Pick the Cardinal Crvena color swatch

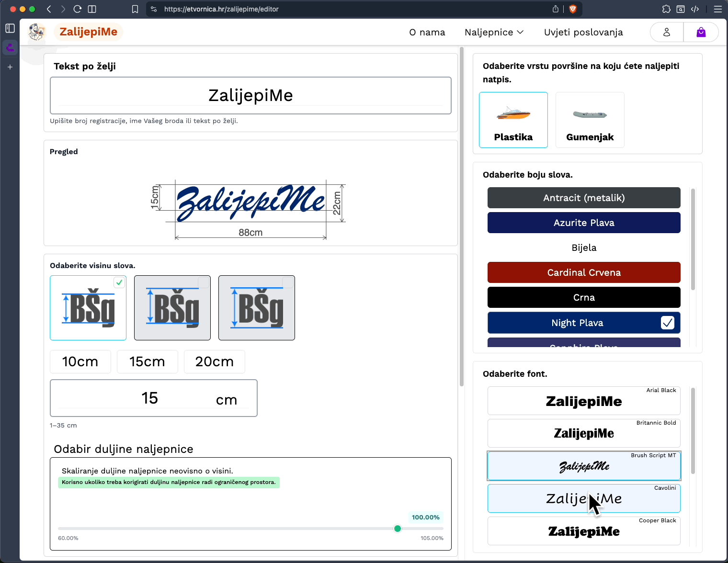click(x=583, y=272)
